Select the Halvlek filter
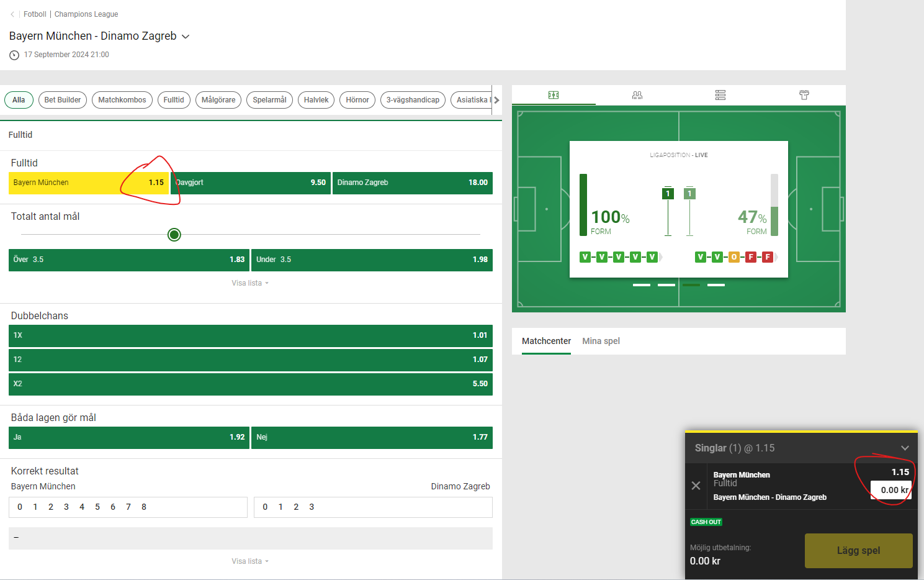924x580 pixels. point(316,100)
